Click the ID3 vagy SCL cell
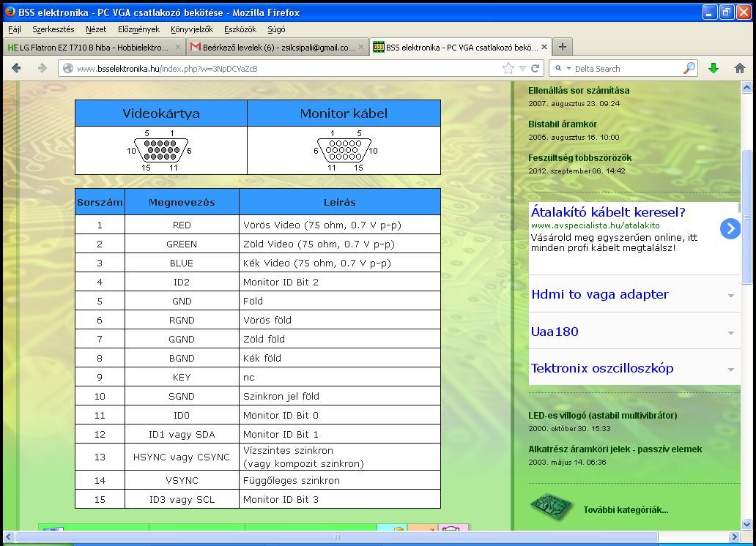Screen dimensions: 756x546 [182, 499]
